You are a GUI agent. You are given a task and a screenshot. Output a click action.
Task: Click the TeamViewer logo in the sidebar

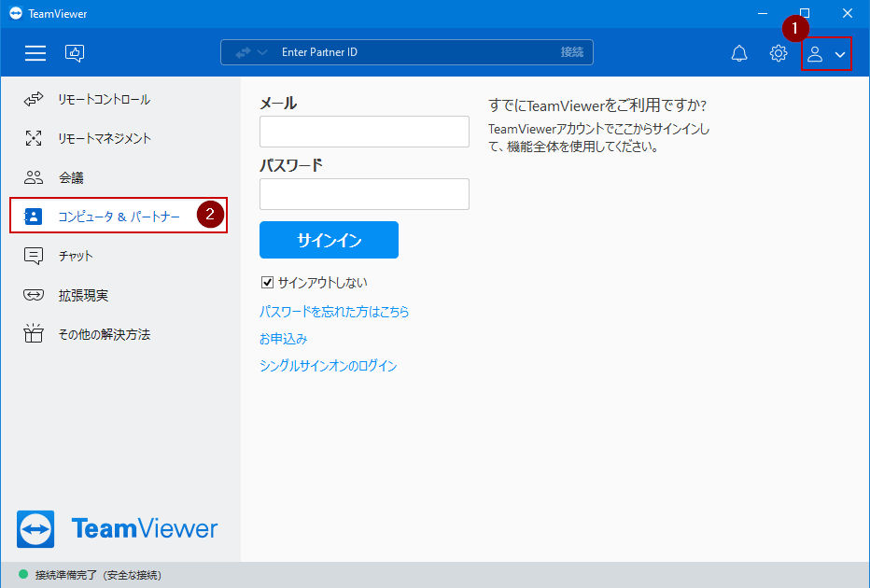[x=117, y=528]
